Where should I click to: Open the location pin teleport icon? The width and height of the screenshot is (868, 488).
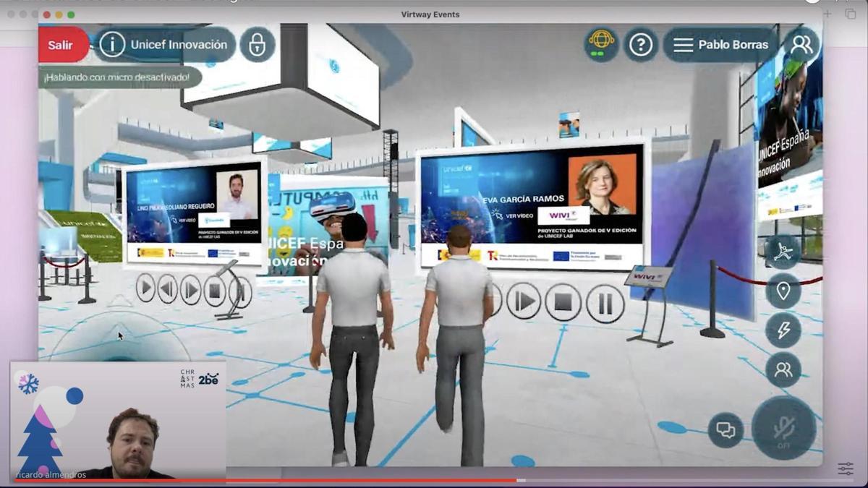click(x=783, y=291)
